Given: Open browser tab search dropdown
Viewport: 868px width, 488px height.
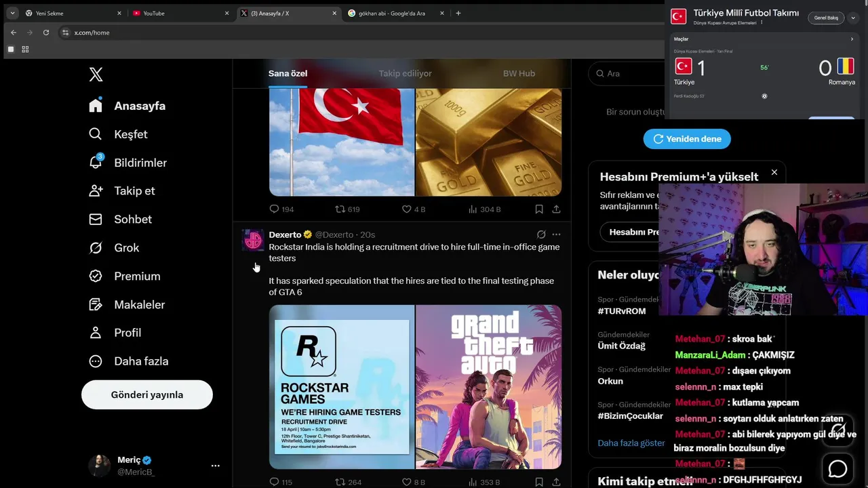Looking at the screenshot, I should 12,13.
